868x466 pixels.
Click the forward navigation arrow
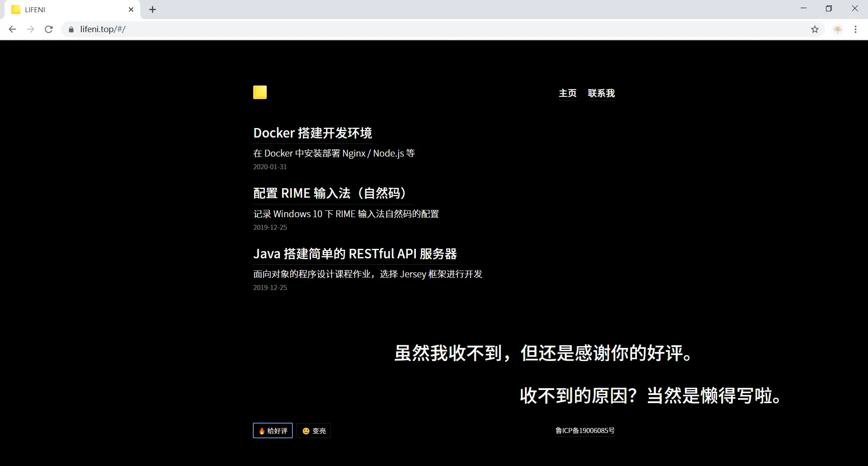tap(30, 29)
